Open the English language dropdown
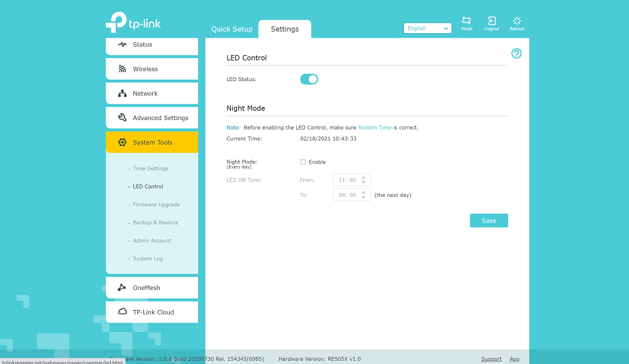629x364 pixels. point(428,28)
